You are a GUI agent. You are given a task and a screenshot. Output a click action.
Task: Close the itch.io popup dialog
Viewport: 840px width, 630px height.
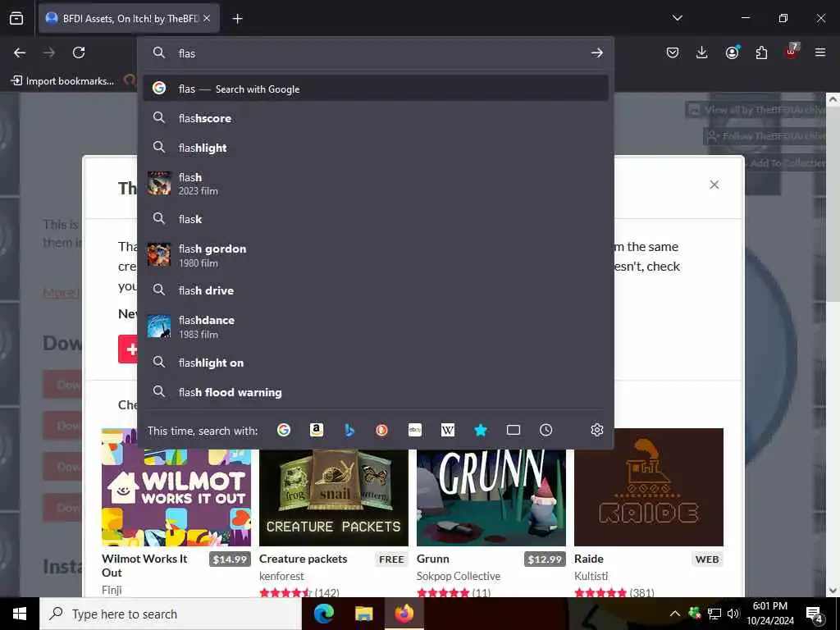click(714, 185)
